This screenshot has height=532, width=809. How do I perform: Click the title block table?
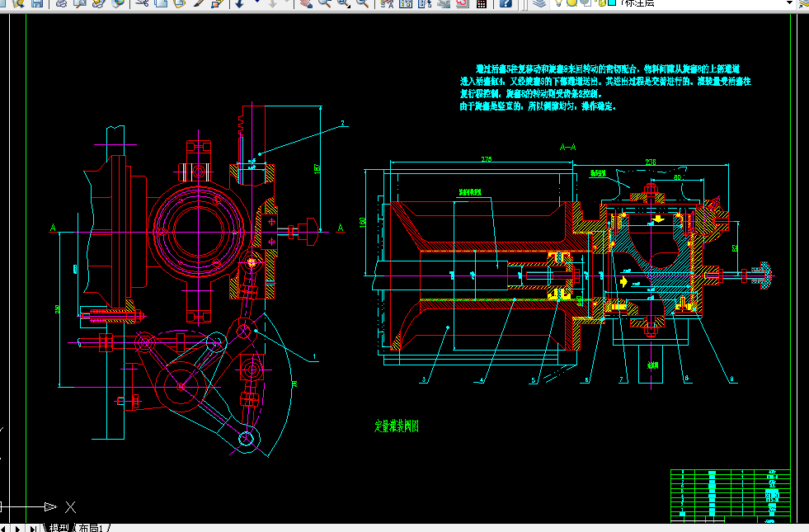[x=730, y=495]
